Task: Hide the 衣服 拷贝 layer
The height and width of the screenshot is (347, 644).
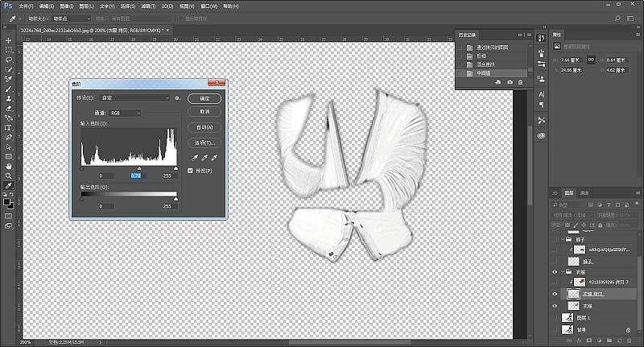Action: point(555,295)
